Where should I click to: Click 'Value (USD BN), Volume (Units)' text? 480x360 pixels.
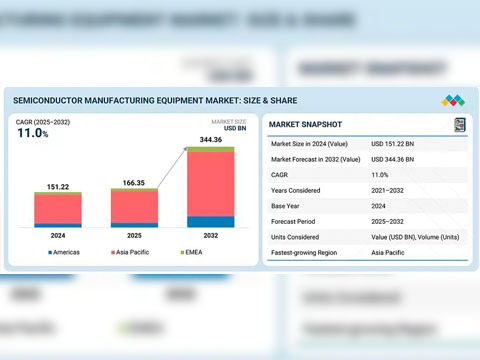[x=415, y=237]
